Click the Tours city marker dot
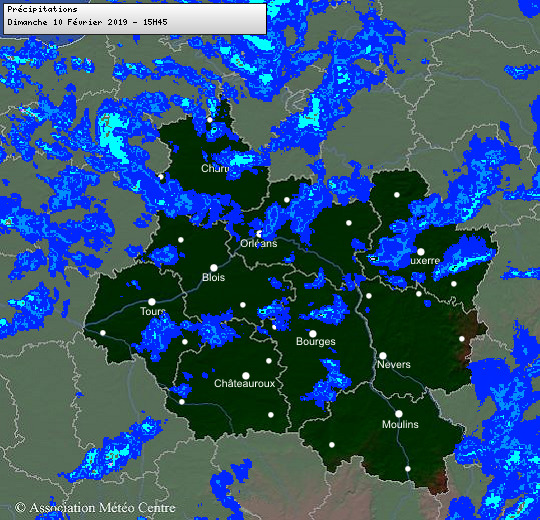This screenshot has width=540, height=520. pos(152,302)
